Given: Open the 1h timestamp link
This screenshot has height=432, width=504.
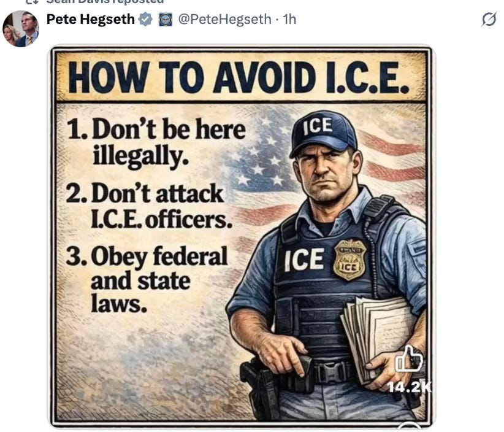Looking at the screenshot, I should (289, 19).
